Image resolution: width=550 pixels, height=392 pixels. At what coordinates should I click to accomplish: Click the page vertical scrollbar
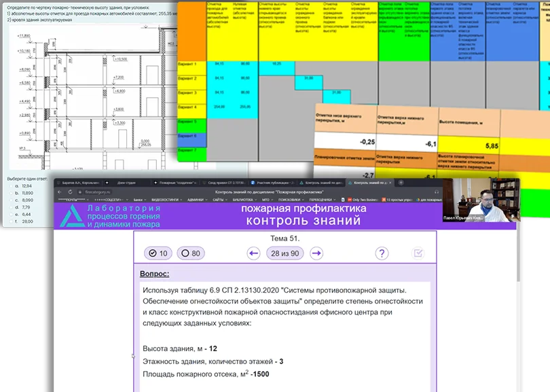pyautogui.click(x=518, y=256)
